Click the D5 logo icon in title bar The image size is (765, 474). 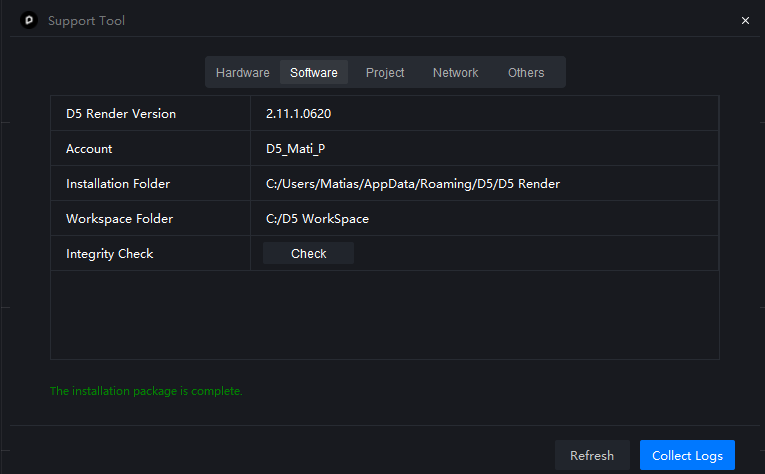[x=28, y=20]
